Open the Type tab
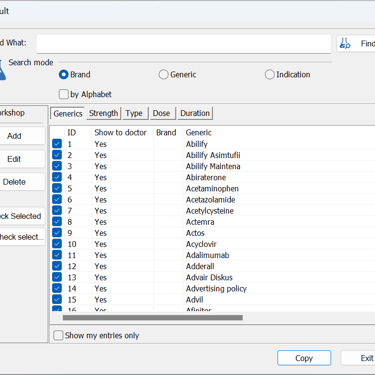The width and height of the screenshot is (375, 375). click(x=134, y=113)
